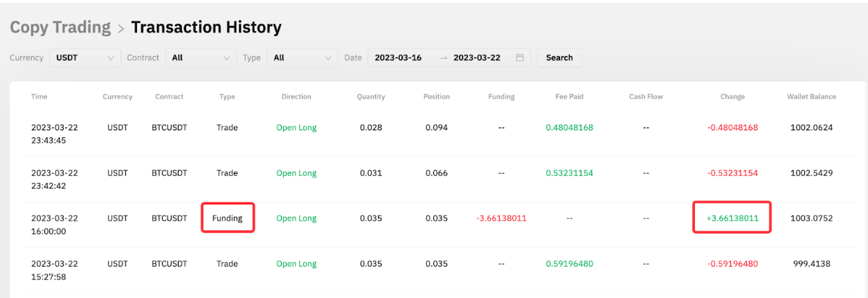Open the Type filter dropdown
This screenshot has height=298, width=868.
click(x=302, y=58)
